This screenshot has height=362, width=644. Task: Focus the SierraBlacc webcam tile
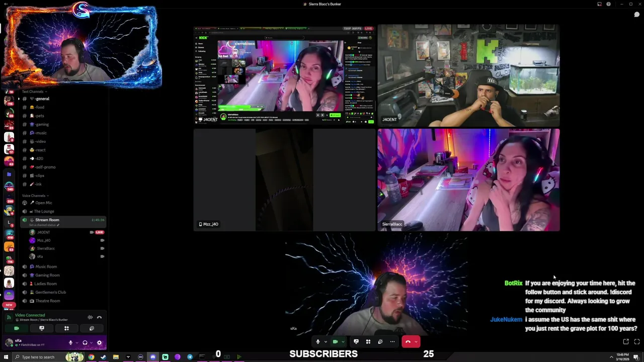coord(468,179)
